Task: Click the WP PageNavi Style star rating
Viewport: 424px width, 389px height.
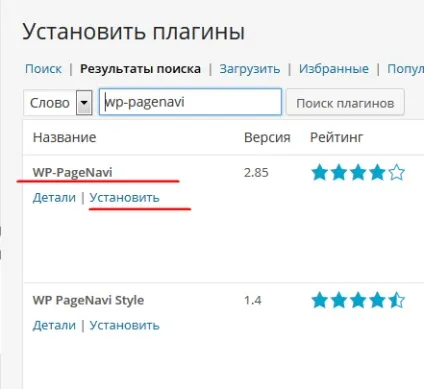Action: tap(358, 300)
